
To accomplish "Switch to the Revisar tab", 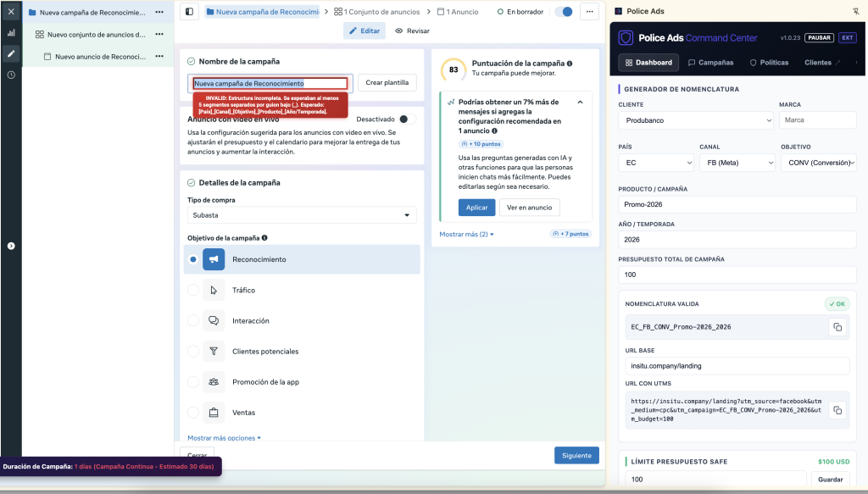I will coord(413,31).
